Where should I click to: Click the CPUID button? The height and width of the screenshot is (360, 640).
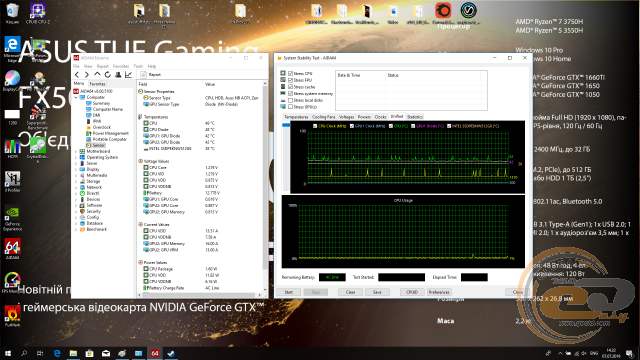click(x=412, y=292)
